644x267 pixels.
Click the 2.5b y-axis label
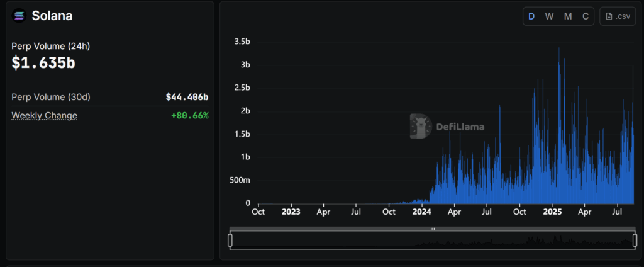242,88
